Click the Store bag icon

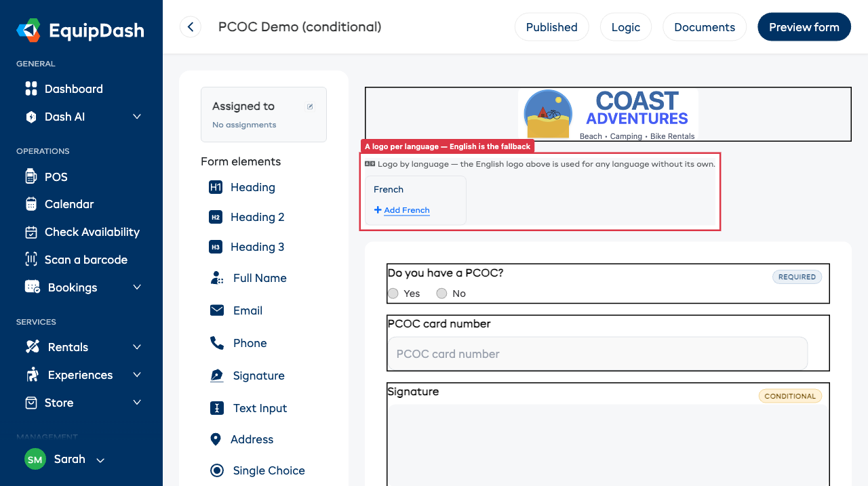point(31,403)
